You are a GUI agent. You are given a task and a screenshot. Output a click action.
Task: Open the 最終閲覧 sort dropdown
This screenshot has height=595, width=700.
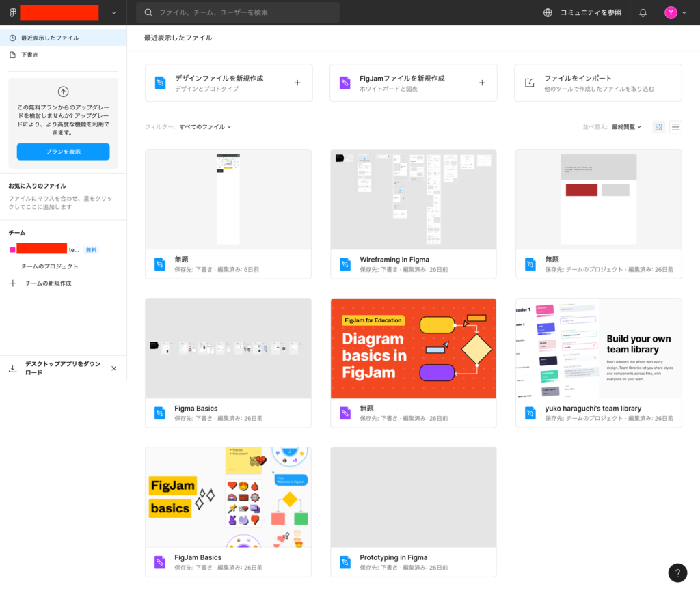[x=626, y=127]
